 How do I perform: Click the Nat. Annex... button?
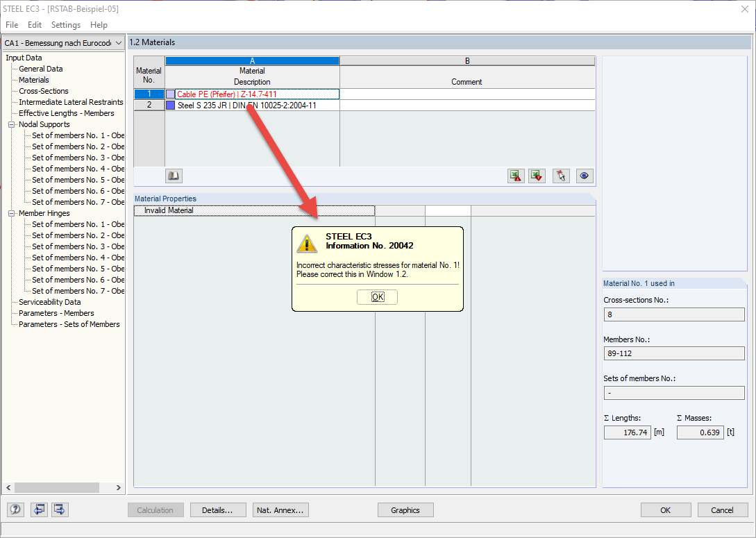click(x=280, y=510)
